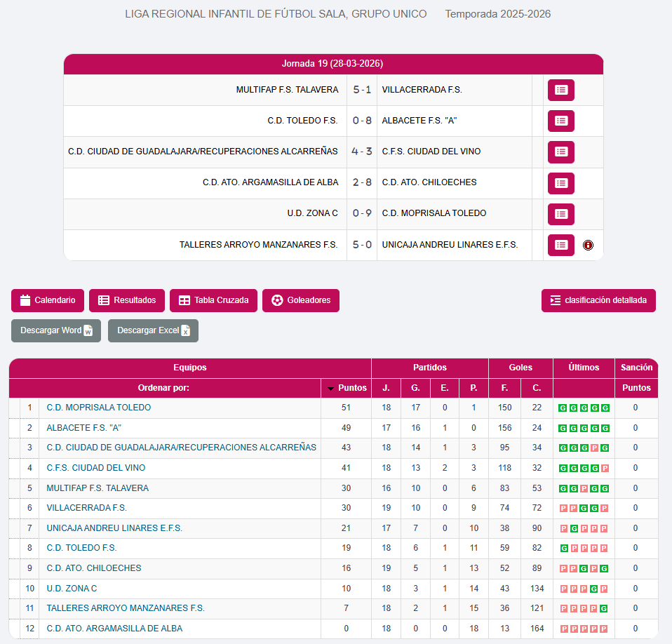Open MULTIFAP F.S. TALAVERA team in standings

coord(98,488)
